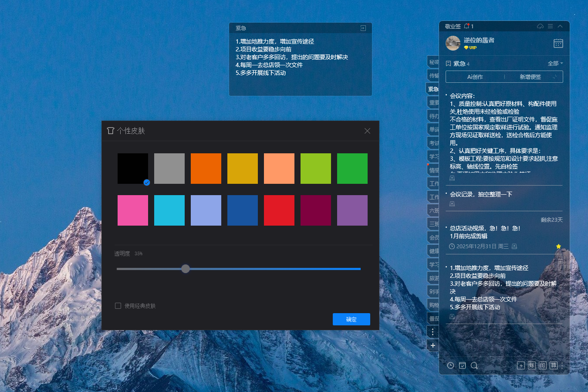Enable the 使用经典皮肤 checkbox

tap(118, 306)
